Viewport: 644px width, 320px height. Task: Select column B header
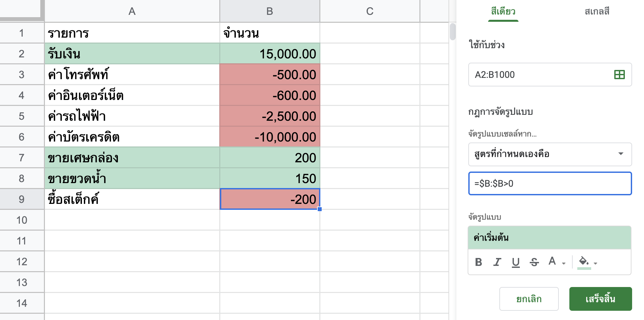[270, 11]
